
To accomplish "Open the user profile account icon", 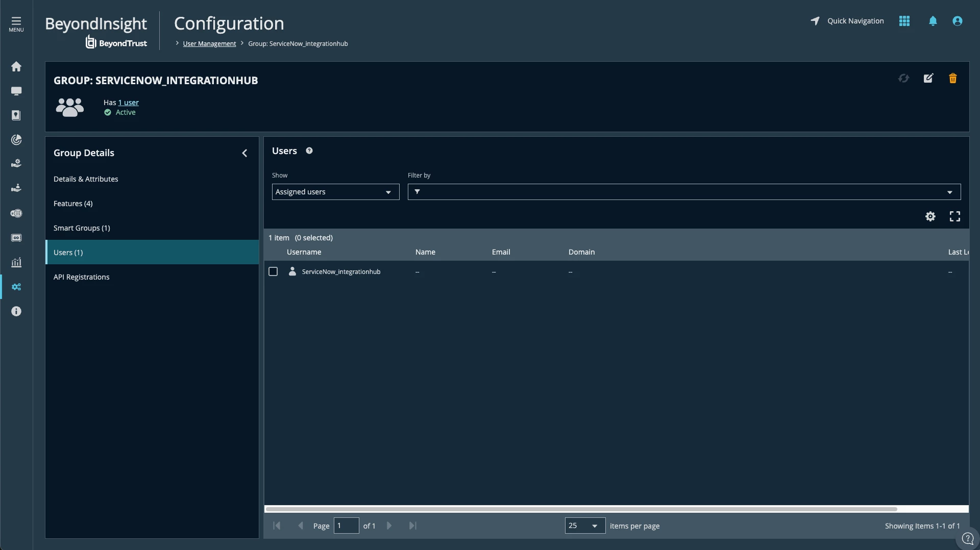I will click(958, 21).
